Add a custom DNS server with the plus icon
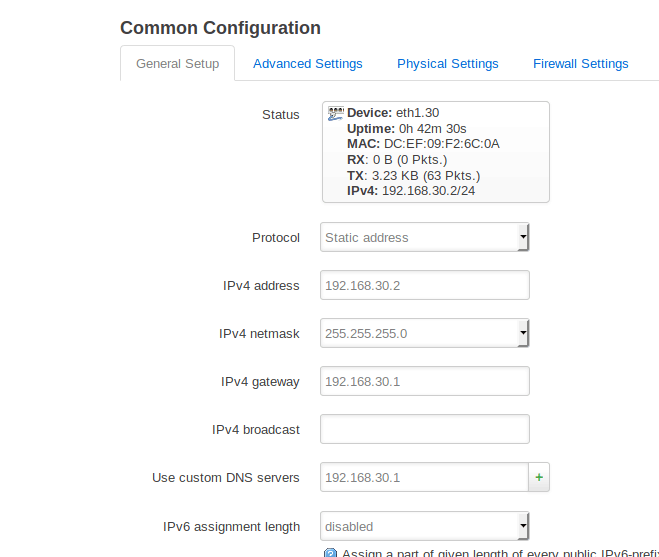The height and width of the screenshot is (557, 659). pyautogui.click(x=539, y=478)
